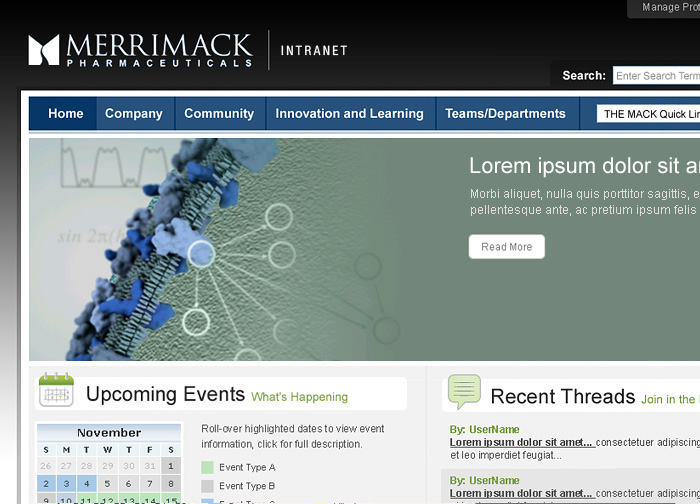Open first thread Lorem ipsum dolor sit amet link
Screen dimensions: 700x504
point(521,442)
